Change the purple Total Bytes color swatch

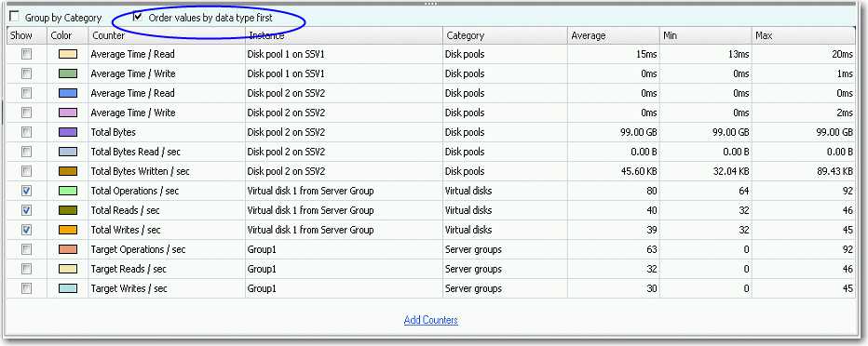click(x=68, y=132)
